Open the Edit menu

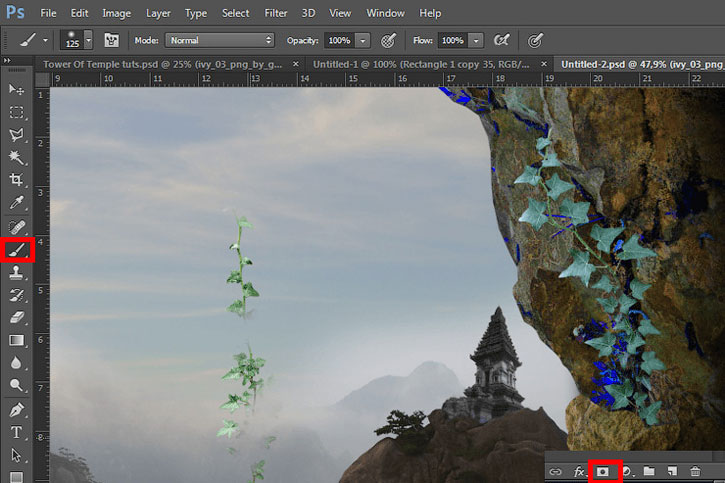pyautogui.click(x=79, y=13)
